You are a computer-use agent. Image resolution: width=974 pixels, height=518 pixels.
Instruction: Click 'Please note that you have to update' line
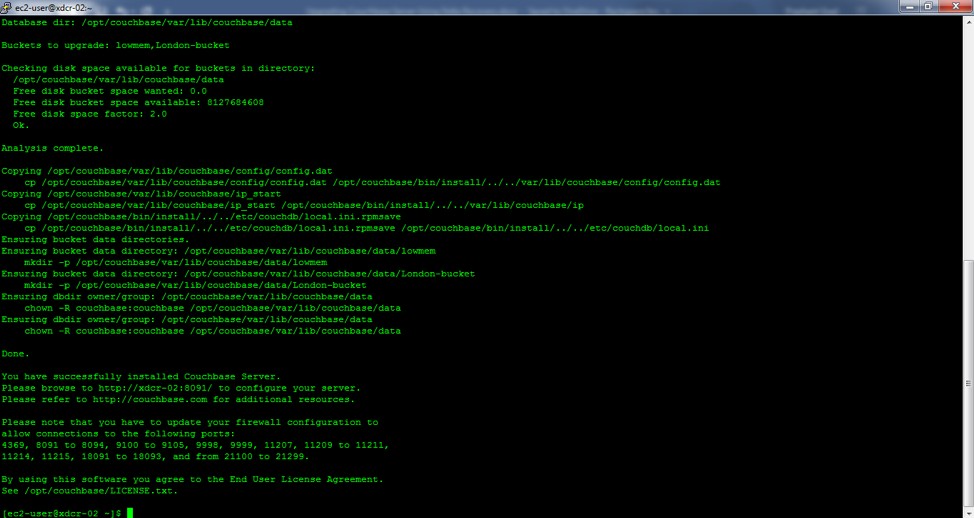(190, 422)
